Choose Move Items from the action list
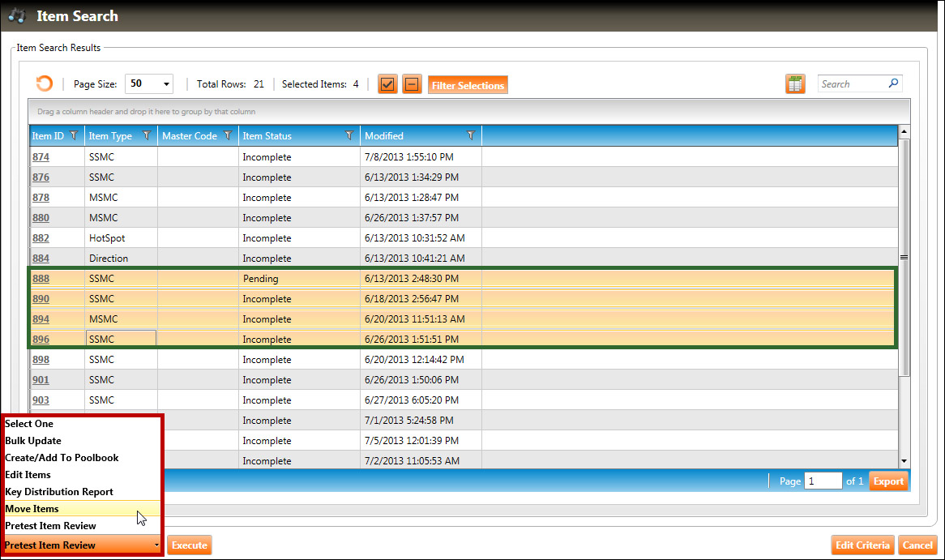This screenshot has height=560, width=945. pyautogui.click(x=32, y=509)
